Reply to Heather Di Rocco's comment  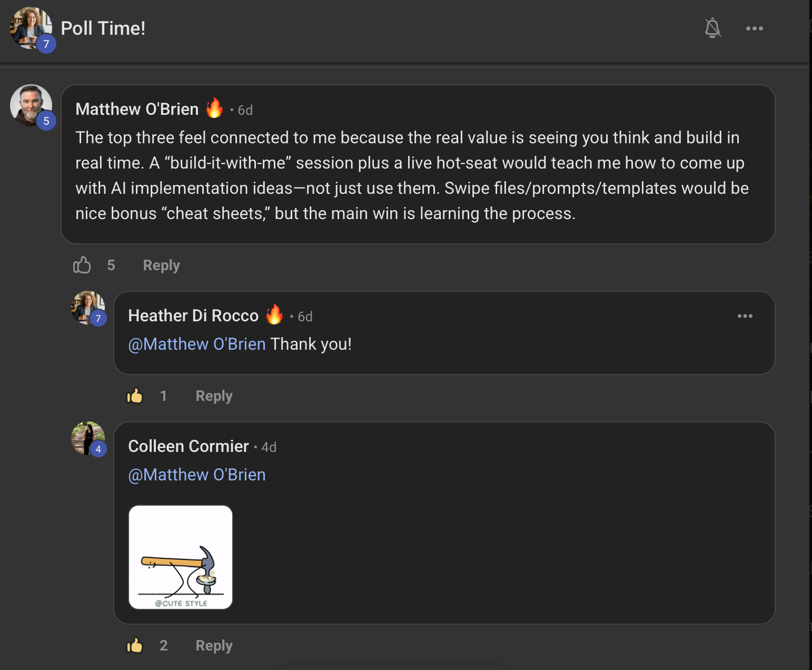tap(214, 396)
